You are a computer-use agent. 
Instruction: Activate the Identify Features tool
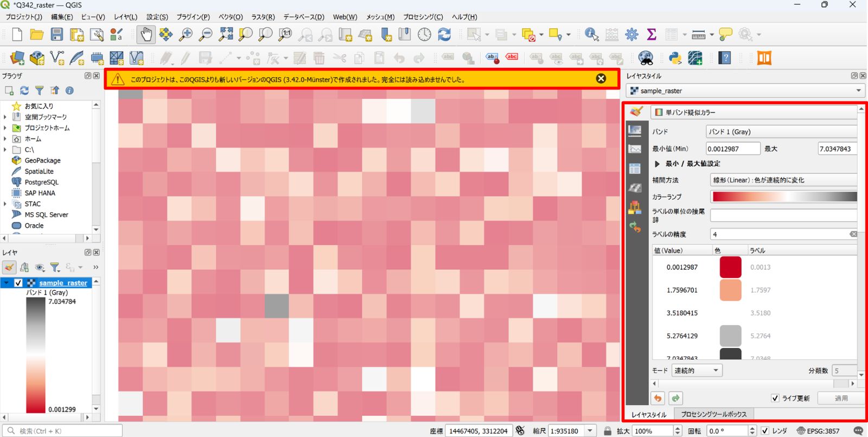(592, 35)
